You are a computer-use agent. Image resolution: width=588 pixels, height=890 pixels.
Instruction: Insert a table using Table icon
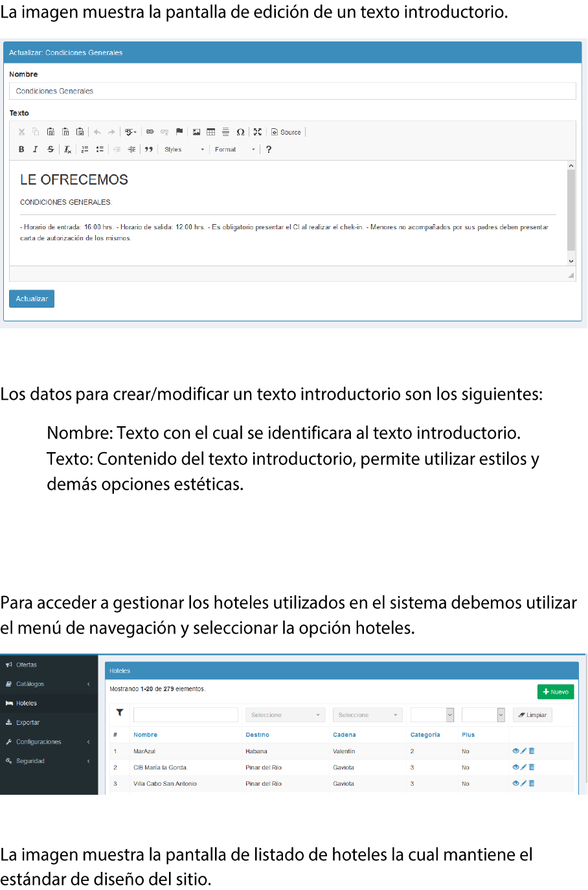210,132
